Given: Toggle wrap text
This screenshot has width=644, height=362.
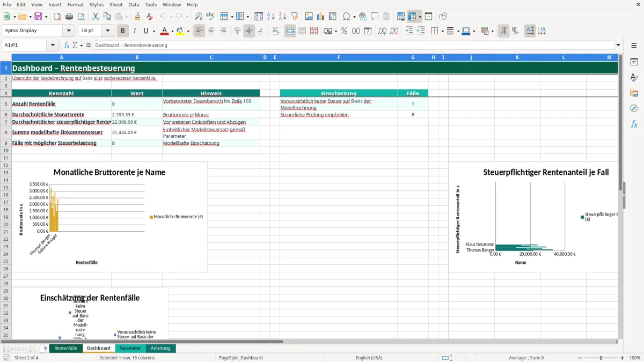Looking at the screenshot, I should [276, 31].
